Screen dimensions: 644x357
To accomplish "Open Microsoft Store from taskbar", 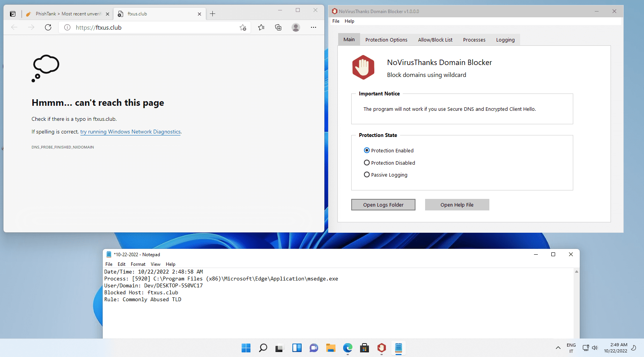I will tap(365, 348).
